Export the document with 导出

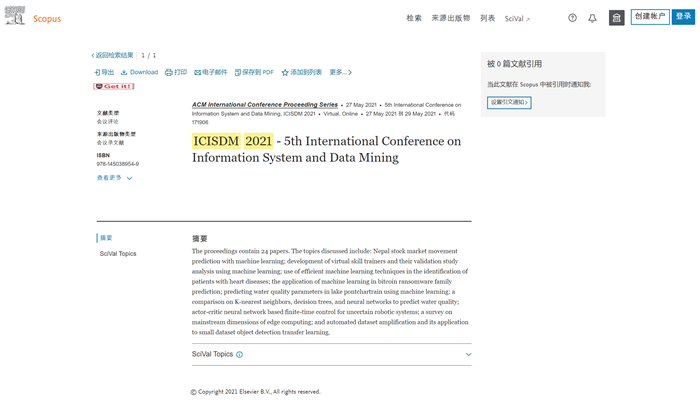tap(104, 72)
